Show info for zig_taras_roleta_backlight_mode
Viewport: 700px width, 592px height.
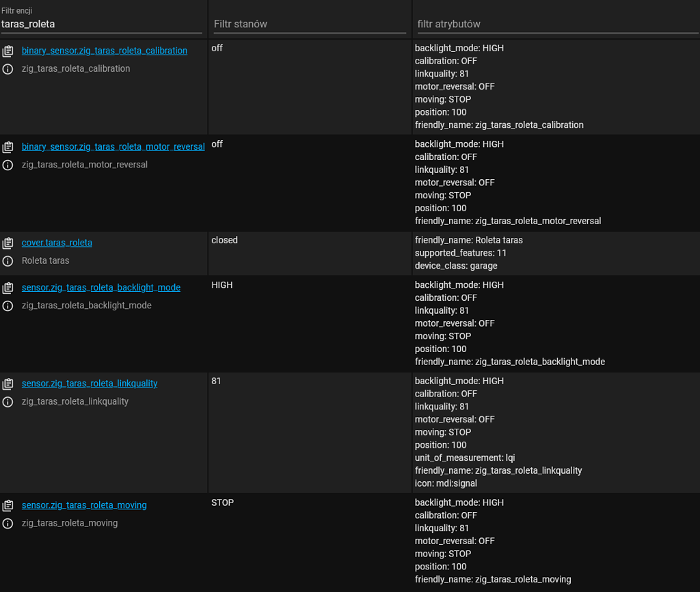(8, 306)
